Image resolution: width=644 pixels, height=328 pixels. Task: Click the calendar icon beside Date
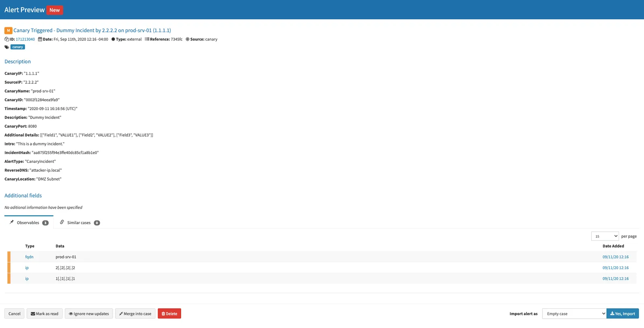[x=40, y=39]
